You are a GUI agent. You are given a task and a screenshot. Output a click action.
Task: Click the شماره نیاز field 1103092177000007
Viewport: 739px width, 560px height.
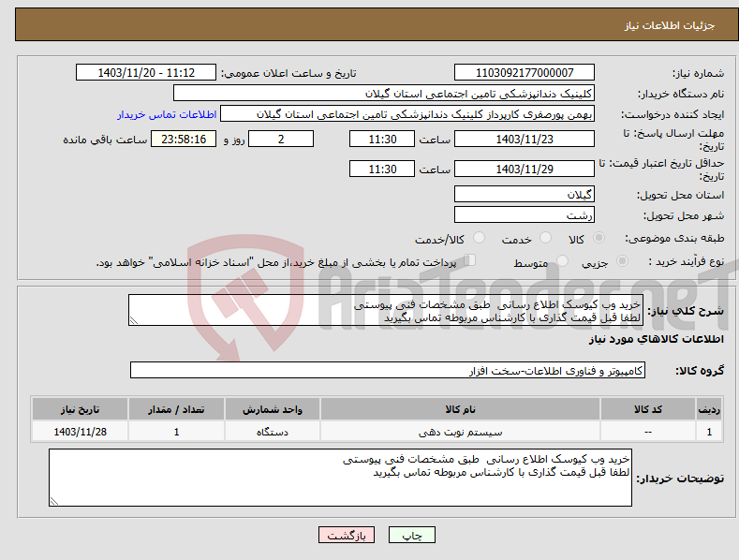[525, 73]
